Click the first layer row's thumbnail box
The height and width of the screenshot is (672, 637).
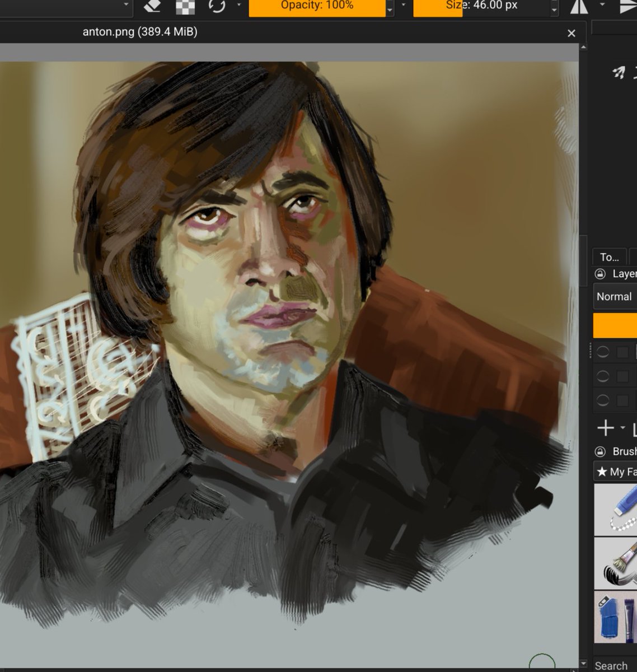point(622,352)
